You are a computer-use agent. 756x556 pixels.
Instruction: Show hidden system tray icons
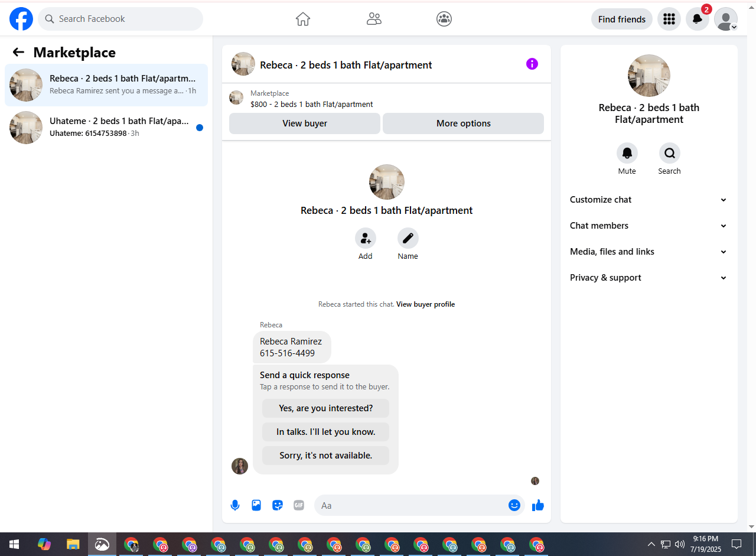(x=651, y=544)
